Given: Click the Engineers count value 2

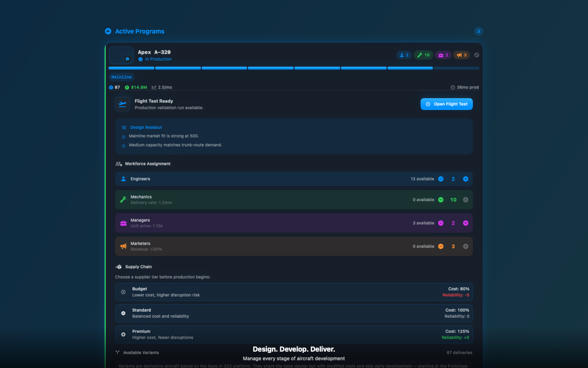Looking at the screenshot, I should [453, 179].
